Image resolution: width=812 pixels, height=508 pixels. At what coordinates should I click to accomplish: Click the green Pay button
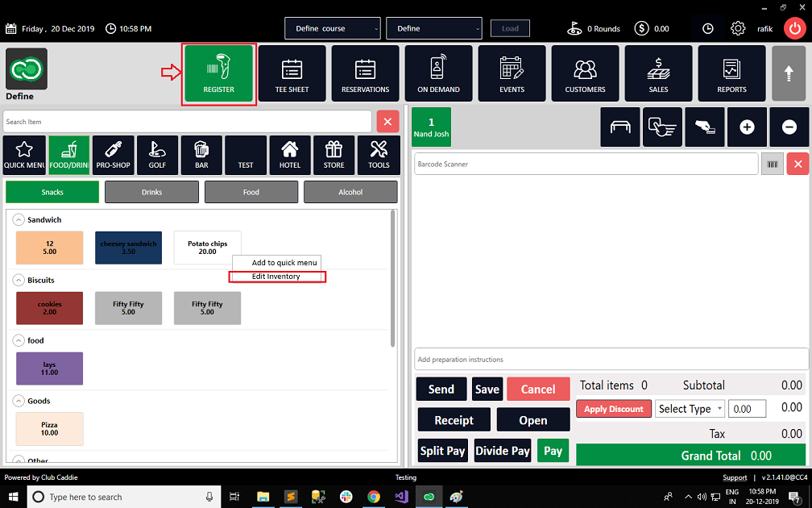coord(553,451)
